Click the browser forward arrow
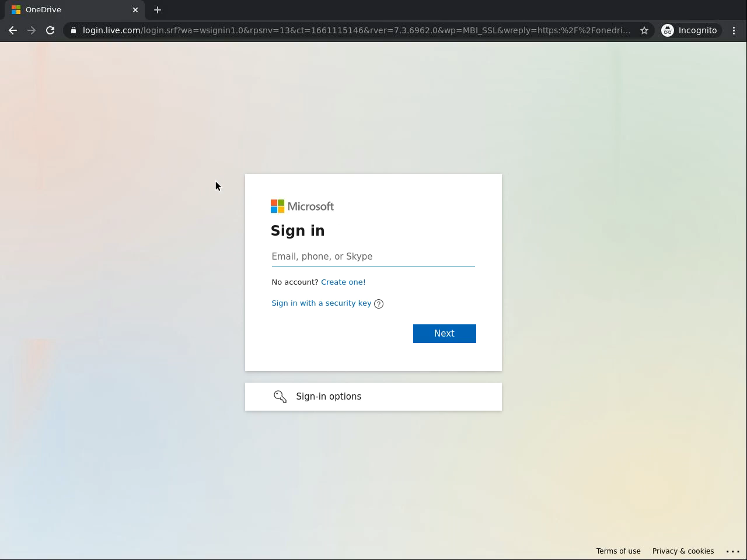The width and height of the screenshot is (747, 560). (x=32, y=30)
